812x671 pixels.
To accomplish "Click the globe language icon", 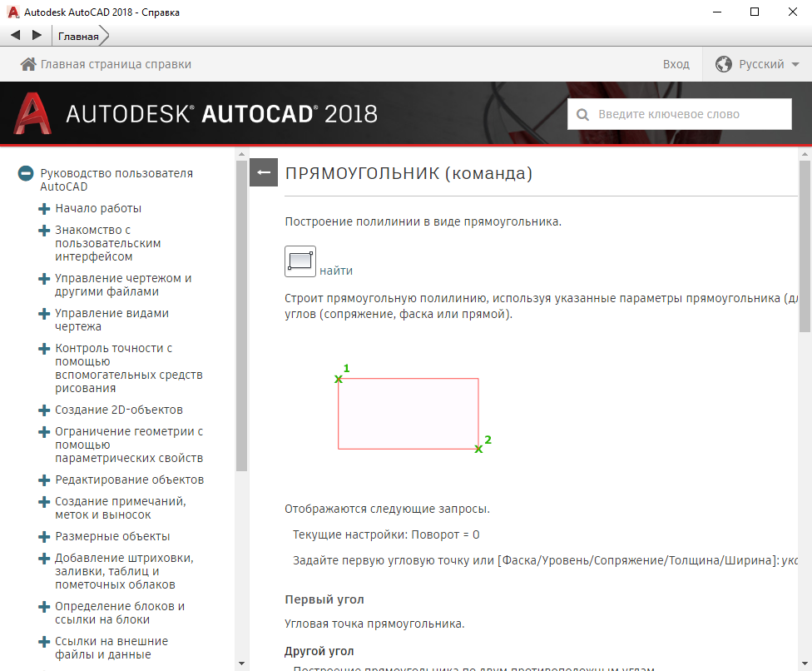I will (x=724, y=64).
